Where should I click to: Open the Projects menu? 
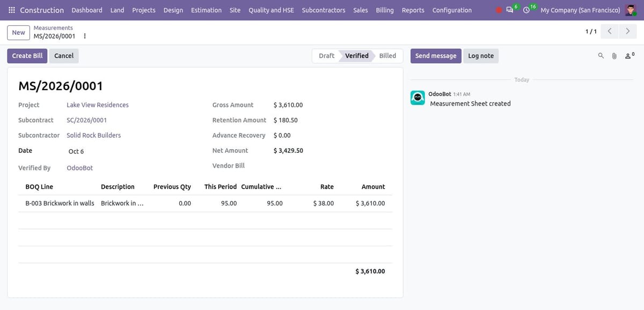tap(144, 10)
